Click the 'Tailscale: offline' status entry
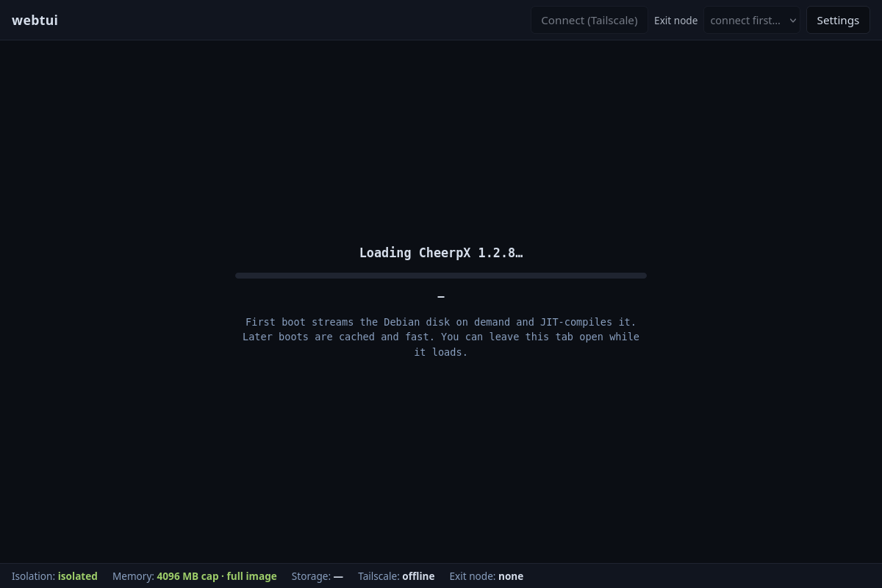 [396, 576]
